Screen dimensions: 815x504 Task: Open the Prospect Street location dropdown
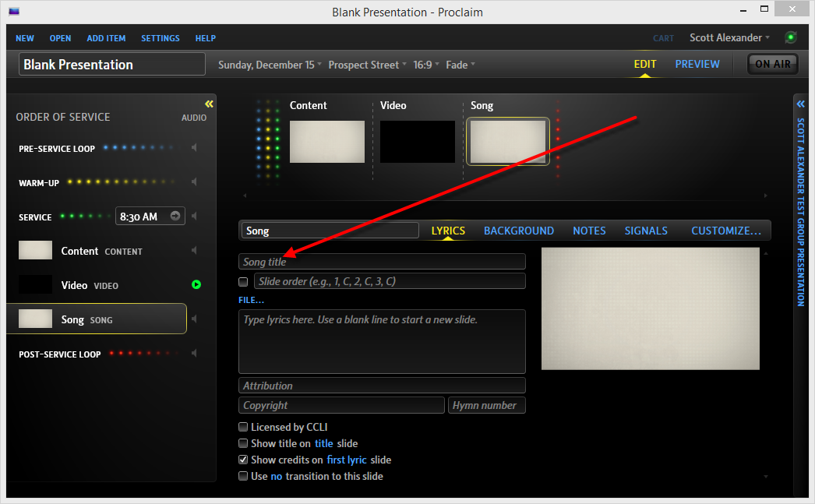[367, 65]
